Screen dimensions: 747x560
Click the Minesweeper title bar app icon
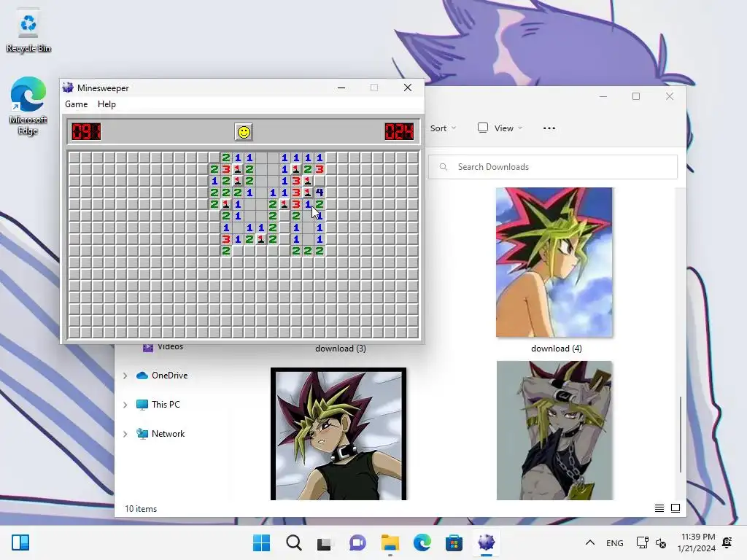point(68,87)
